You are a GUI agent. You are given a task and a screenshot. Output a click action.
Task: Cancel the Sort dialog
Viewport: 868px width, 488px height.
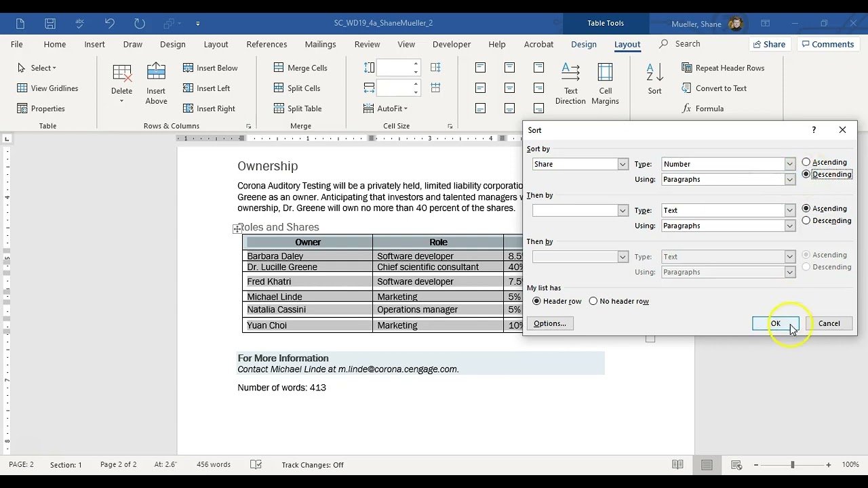[829, 323]
